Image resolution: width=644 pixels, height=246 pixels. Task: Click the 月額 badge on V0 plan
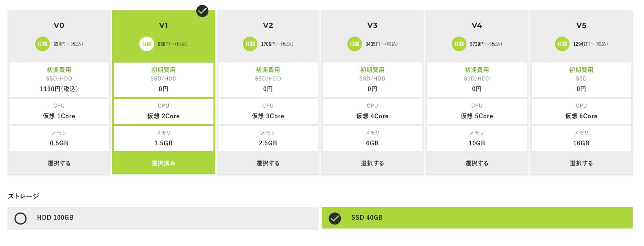[x=43, y=44]
